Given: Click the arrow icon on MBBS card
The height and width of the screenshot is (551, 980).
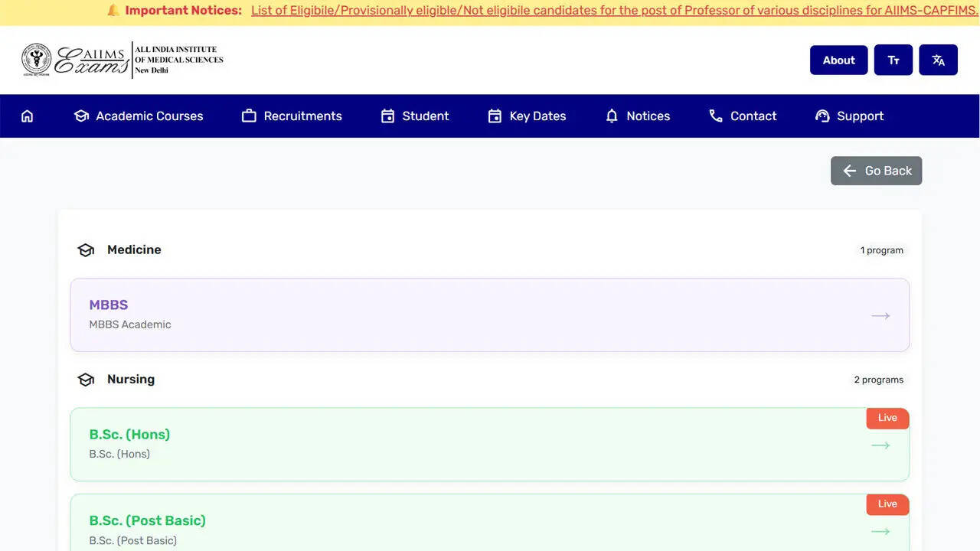Looking at the screenshot, I should pyautogui.click(x=880, y=315).
